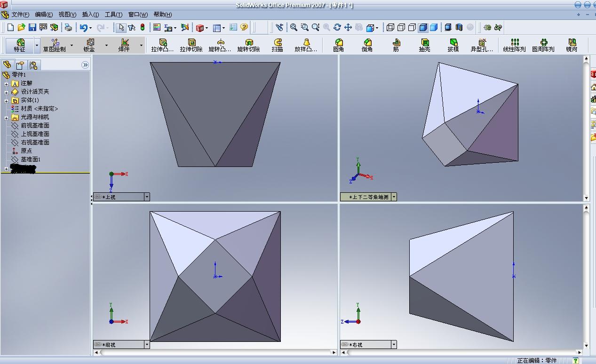Click the Mirror (镜向) tool
The width and height of the screenshot is (596, 364).
[572, 46]
